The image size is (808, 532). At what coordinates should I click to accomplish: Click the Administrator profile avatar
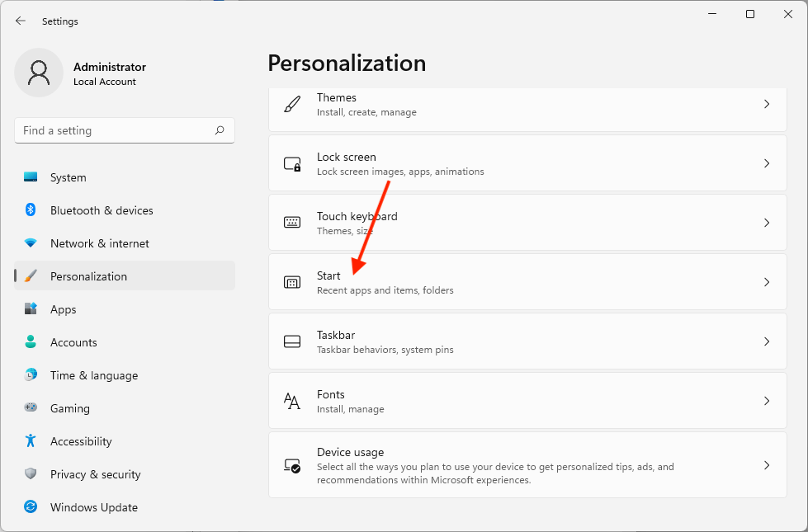[x=39, y=73]
